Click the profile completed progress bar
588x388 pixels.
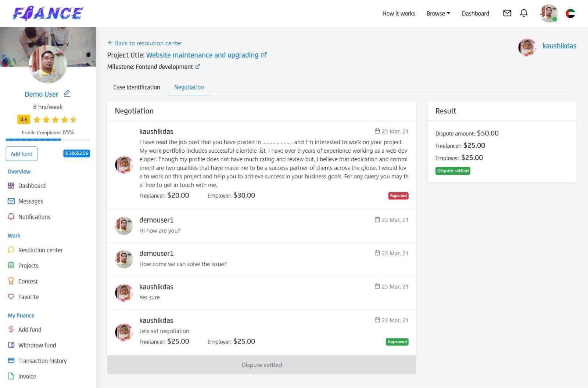pos(48,139)
